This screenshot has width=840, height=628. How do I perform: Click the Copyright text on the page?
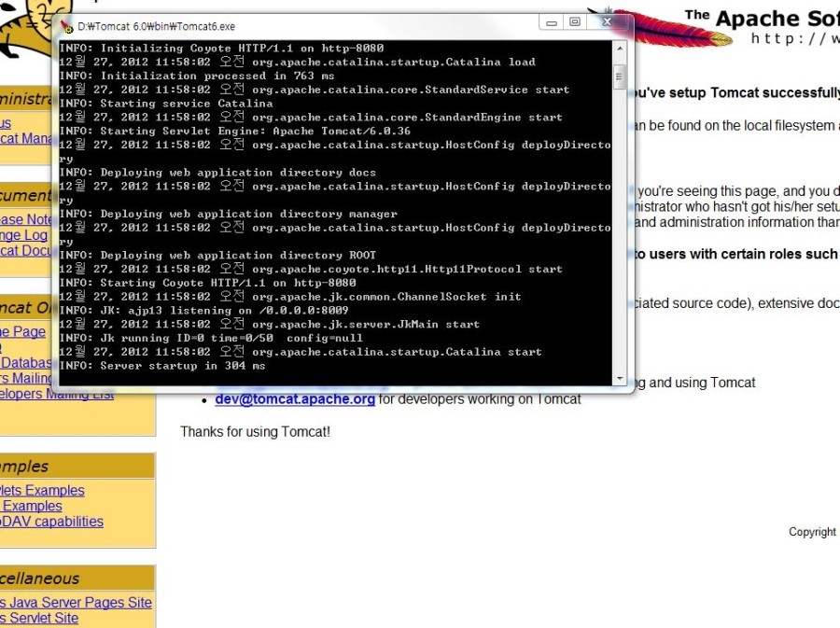click(x=812, y=532)
